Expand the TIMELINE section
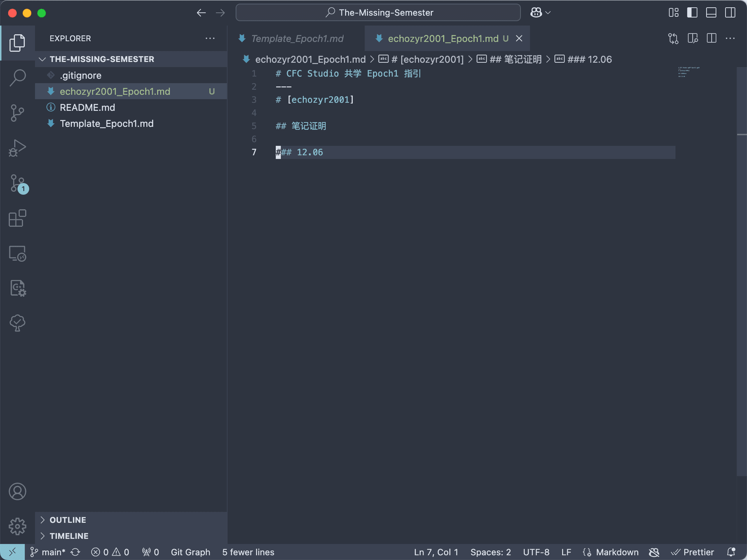Image resolution: width=747 pixels, height=560 pixels. pos(69,536)
